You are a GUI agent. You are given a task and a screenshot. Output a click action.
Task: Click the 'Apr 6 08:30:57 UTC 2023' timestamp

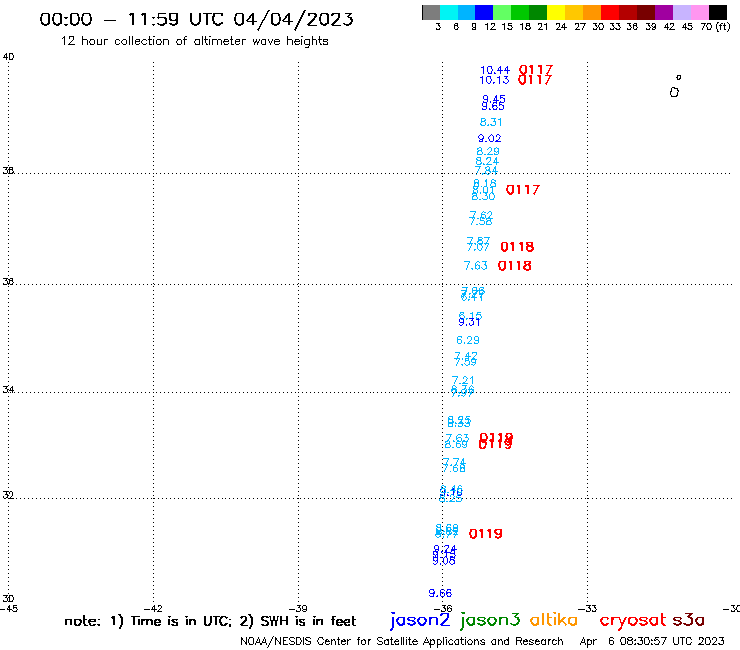tap(652, 642)
